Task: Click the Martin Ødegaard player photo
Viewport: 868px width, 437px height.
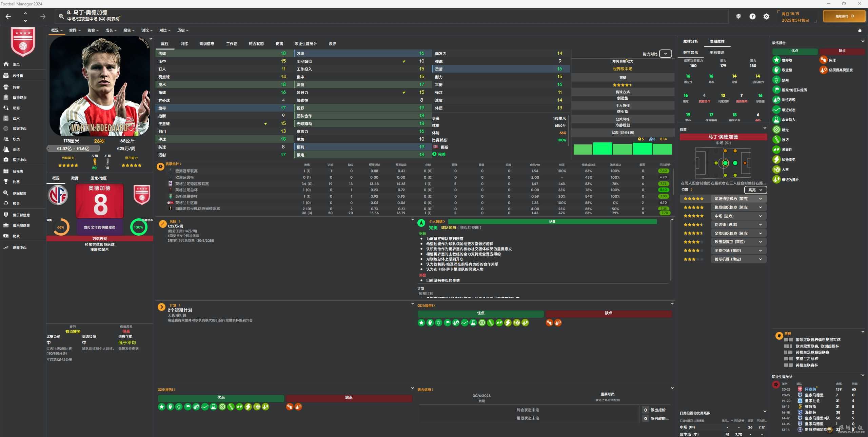Action: (x=100, y=86)
